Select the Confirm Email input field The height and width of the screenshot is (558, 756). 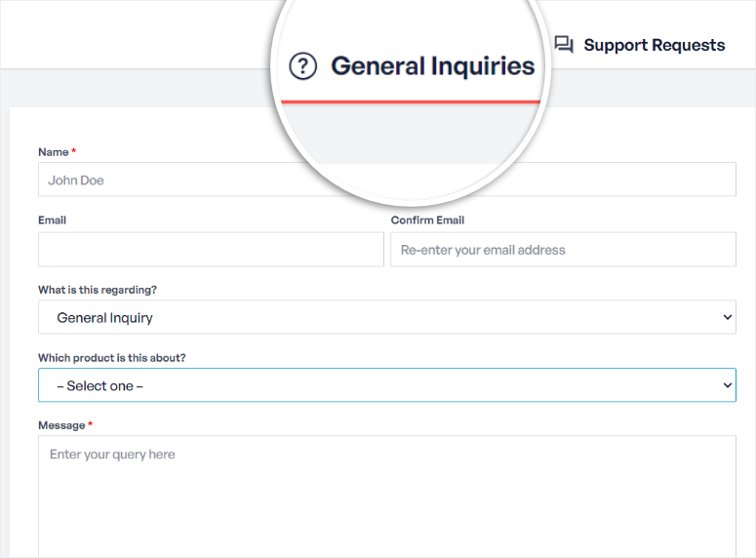pyautogui.click(x=563, y=250)
